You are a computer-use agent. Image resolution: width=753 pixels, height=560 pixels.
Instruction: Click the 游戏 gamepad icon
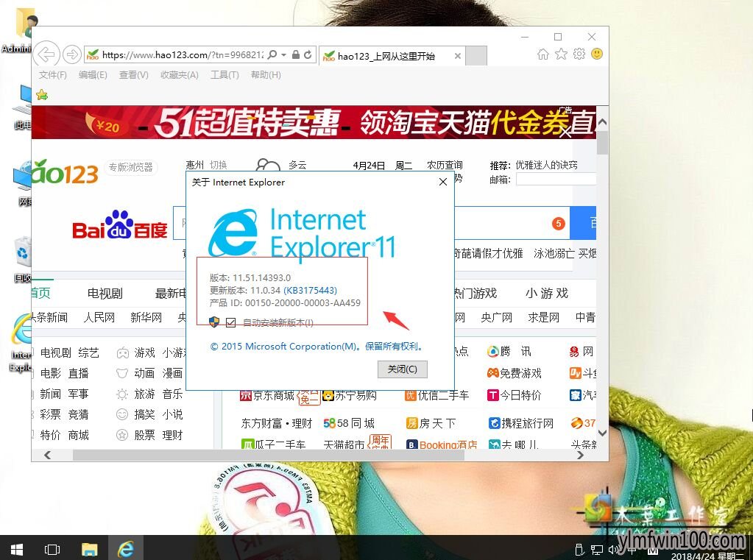122,353
